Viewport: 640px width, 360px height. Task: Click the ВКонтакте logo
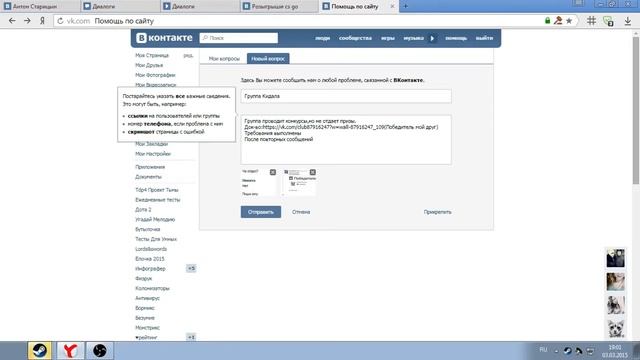tap(164, 38)
